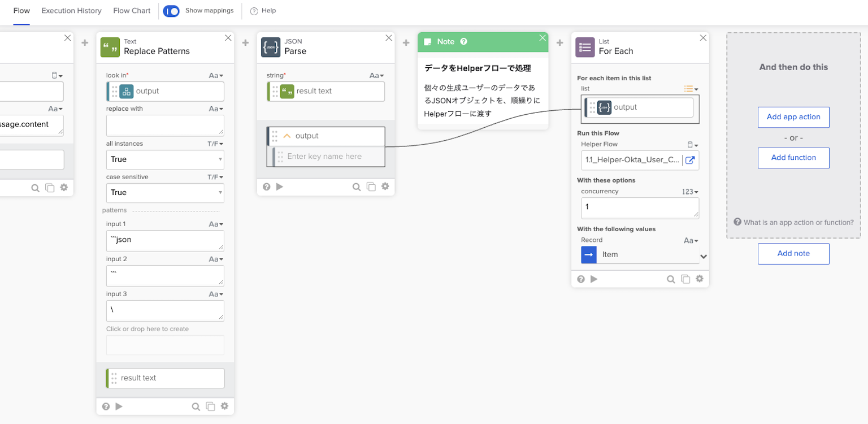
Task: Click the Add app action button
Action: pyautogui.click(x=793, y=117)
